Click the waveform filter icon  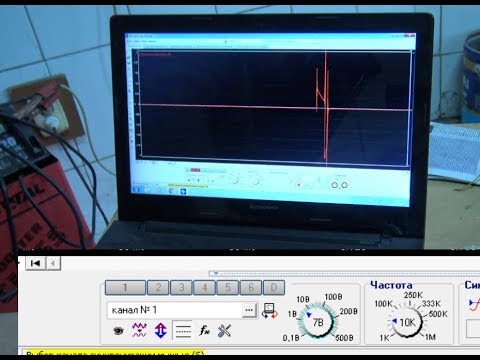pos(139,330)
